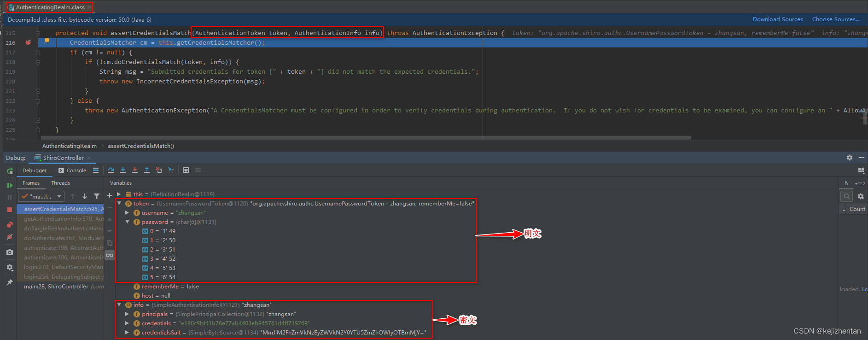Select frame main:28, ShiroController

[x=61, y=287]
